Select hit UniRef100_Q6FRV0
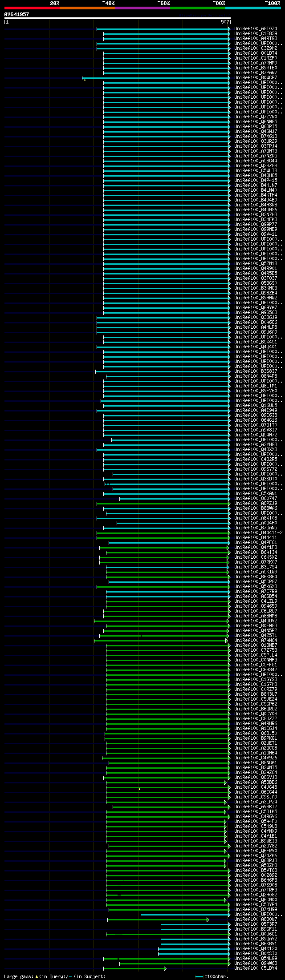The width and height of the screenshot is (285, 980). pos(256,851)
